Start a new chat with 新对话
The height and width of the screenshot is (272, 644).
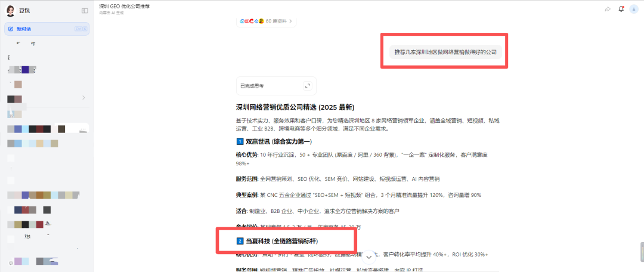click(x=47, y=29)
